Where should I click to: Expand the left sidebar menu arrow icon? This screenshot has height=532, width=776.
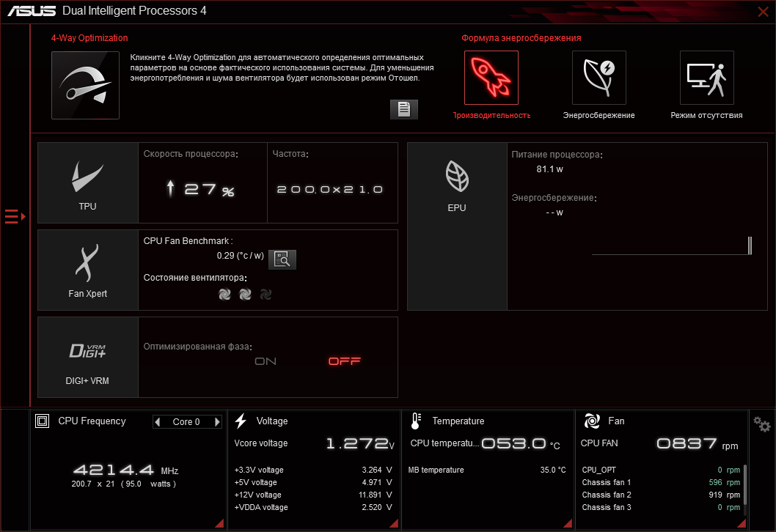[x=15, y=216]
